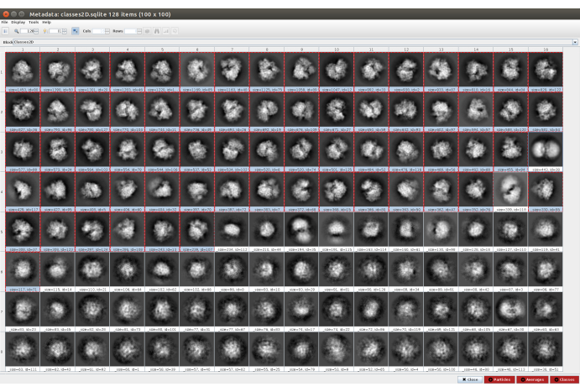580x392 pixels.
Task: Open the Tools menu
Action: [x=33, y=22]
